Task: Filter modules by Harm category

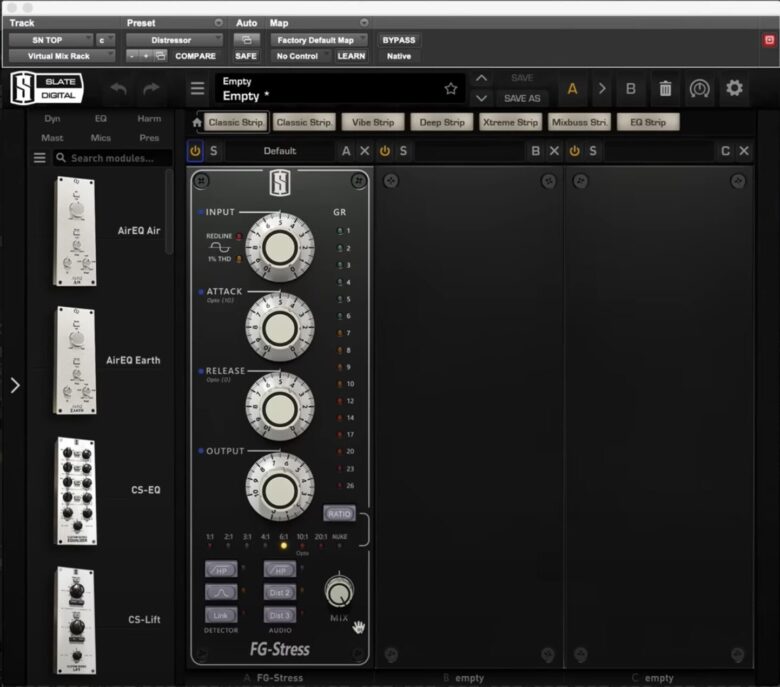Action: (x=149, y=118)
